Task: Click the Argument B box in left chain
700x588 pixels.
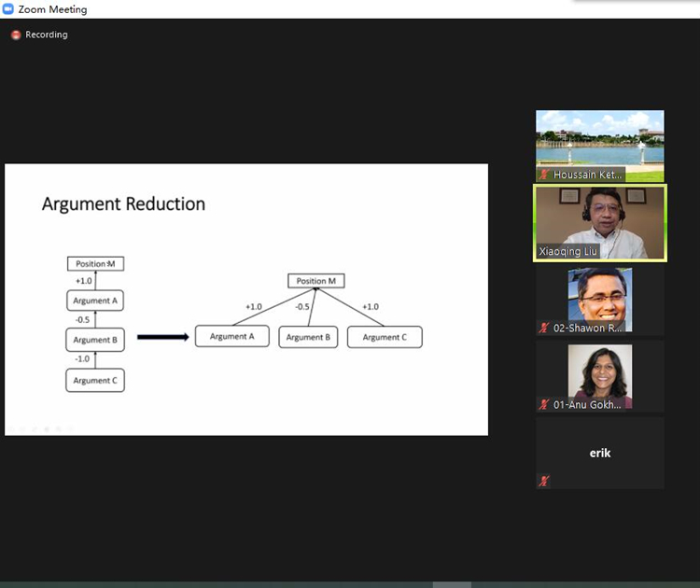Action: (95, 340)
